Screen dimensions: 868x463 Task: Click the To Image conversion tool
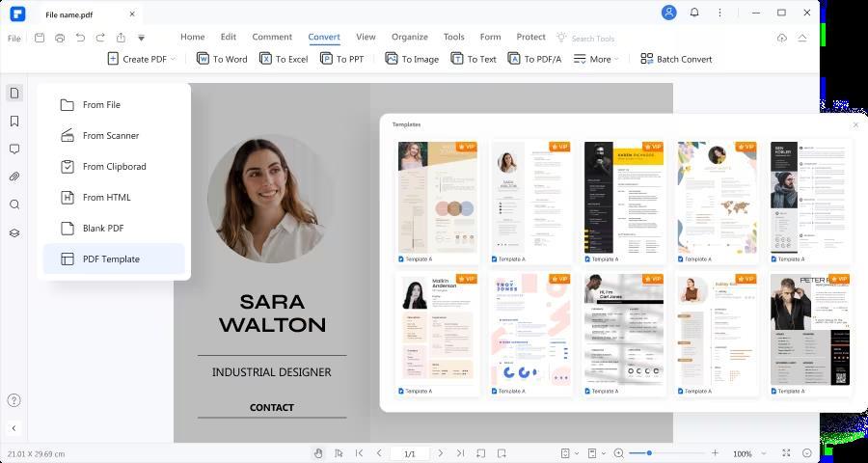click(392, 59)
